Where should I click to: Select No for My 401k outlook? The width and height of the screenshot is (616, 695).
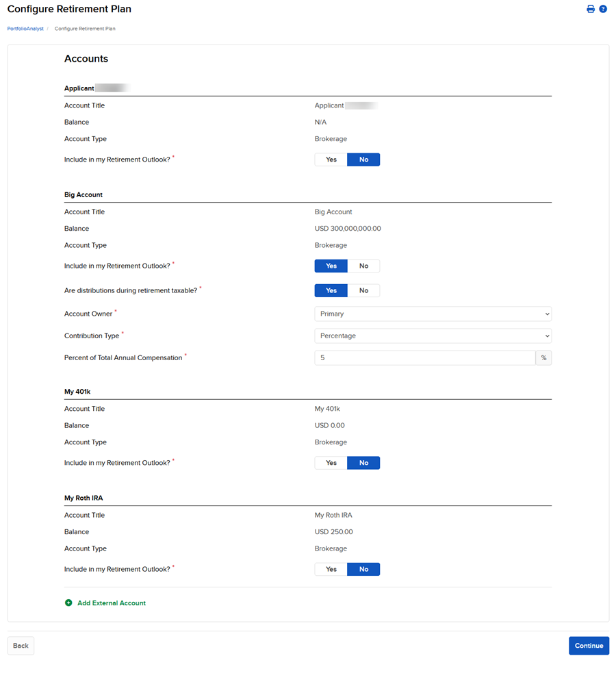363,464
